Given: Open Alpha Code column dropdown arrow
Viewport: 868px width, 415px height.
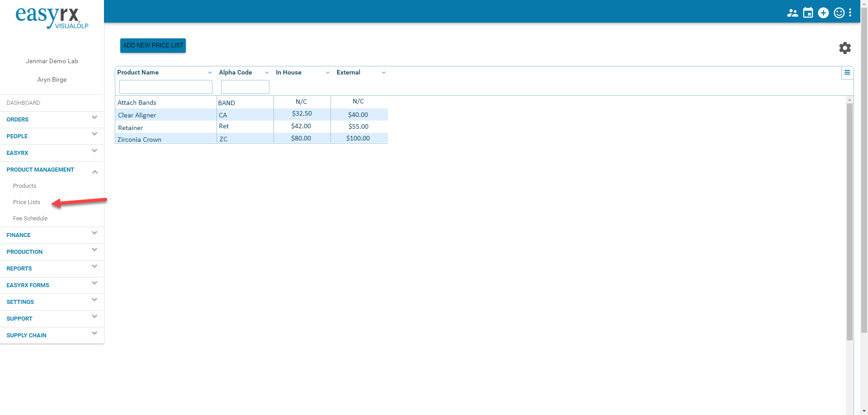Looking at the screenshot, I should click(267, 73).
